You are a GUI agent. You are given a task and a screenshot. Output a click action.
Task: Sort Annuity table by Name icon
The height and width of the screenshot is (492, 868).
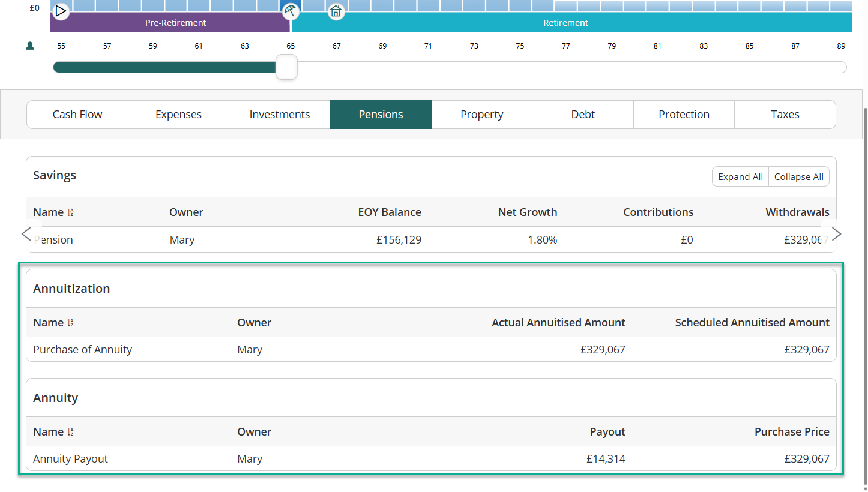[x=71, y=432]
